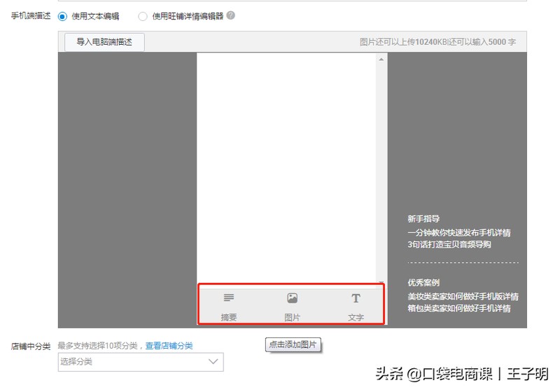Click the 手机端描述 label
This screenshot has width=560, height=392.
31,15
